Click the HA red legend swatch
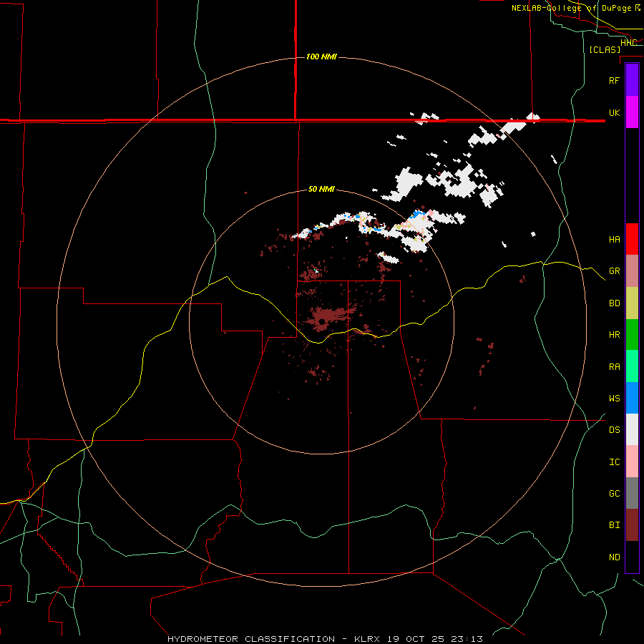The image size is (644, 644). 632,239
